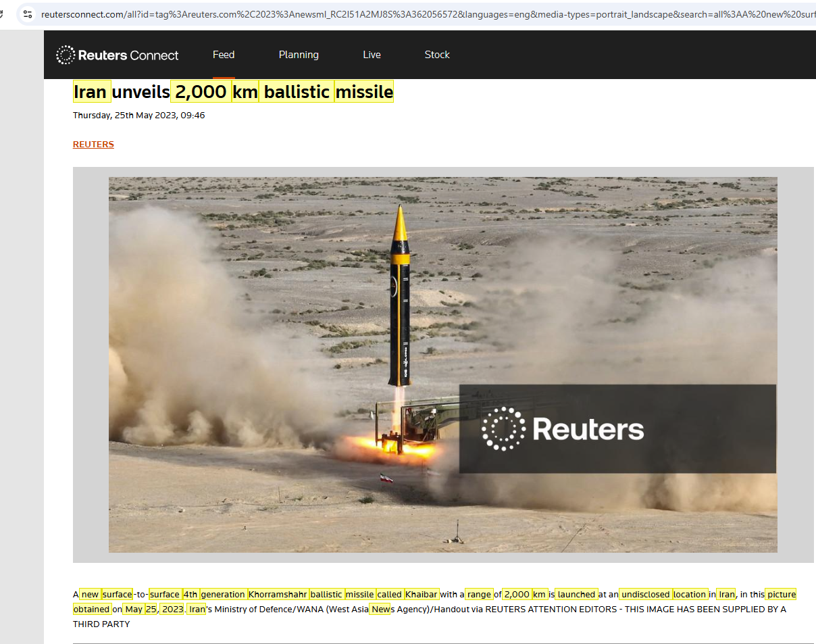Select highlighted "Khaibar" in the caption
This screenshot has width=816, height=644.
pos(422,595)
